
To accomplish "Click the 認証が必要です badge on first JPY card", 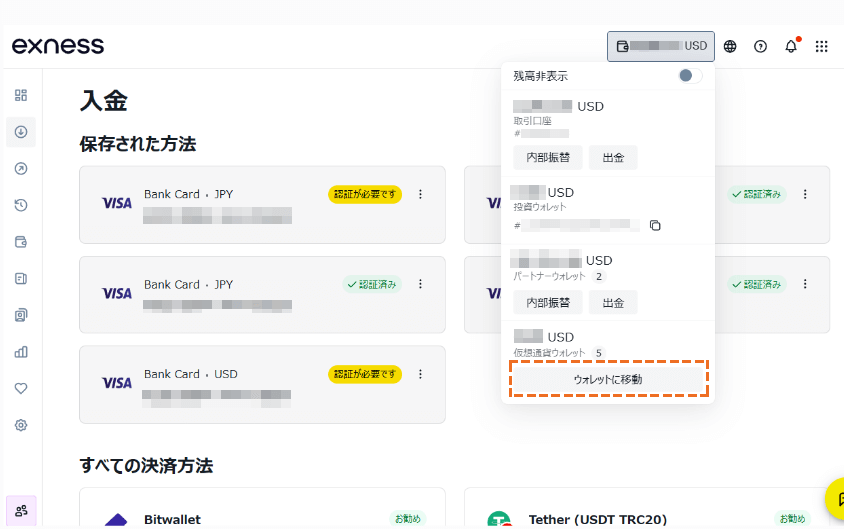I will click(x=365, y=194).
